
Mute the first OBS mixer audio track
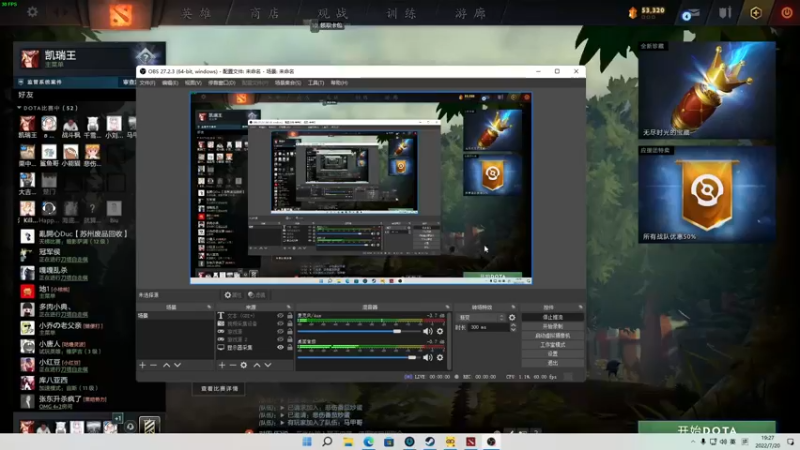[x=428, y=332]
